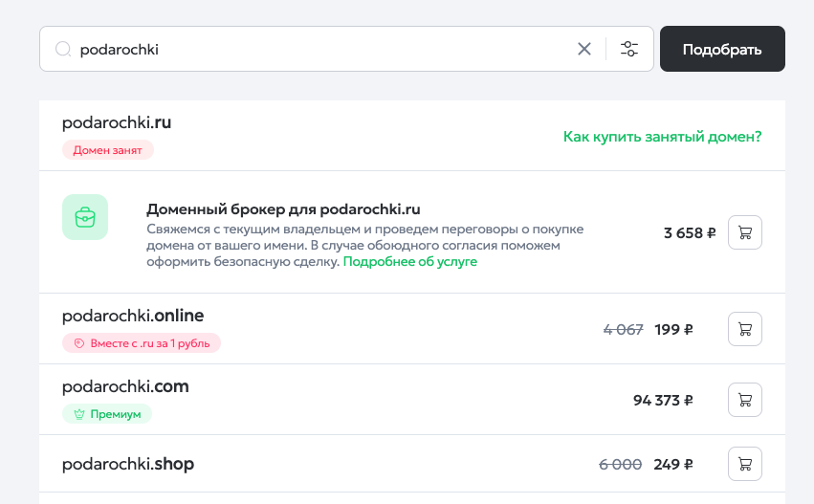Click the Домен занят badge

(x=107, y=150)
